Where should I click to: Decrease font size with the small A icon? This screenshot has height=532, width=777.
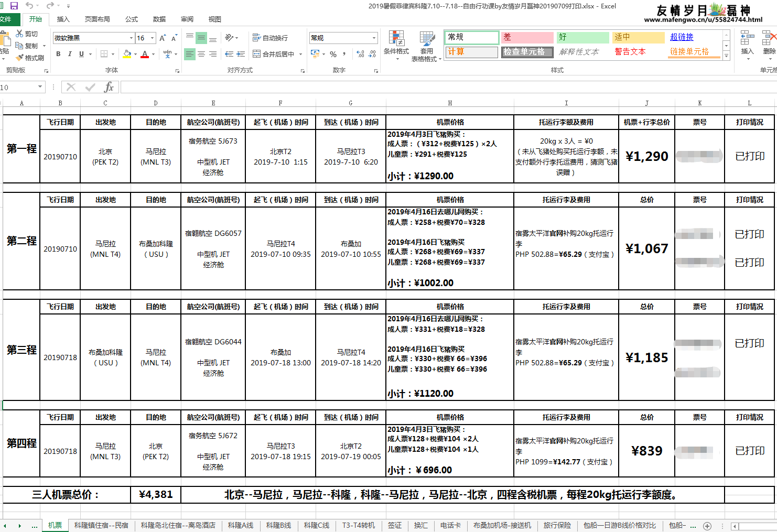(174, 38)
